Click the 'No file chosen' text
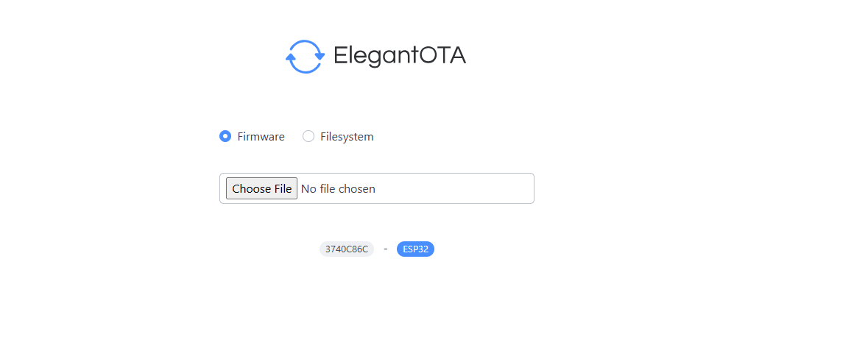Image resolution: width=868 pixels, height=359 pixels. pyautogui.click(x=338, y=189)
